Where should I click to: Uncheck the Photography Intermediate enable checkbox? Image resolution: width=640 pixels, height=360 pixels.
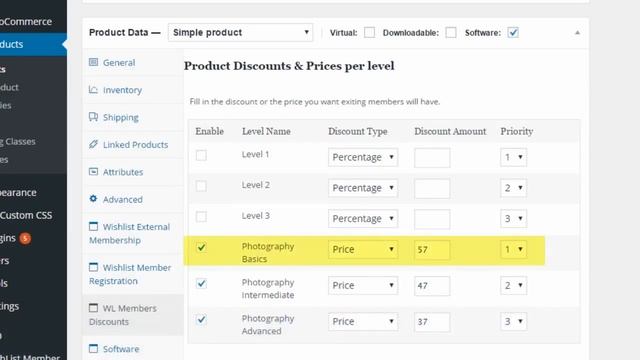point(201,283)
